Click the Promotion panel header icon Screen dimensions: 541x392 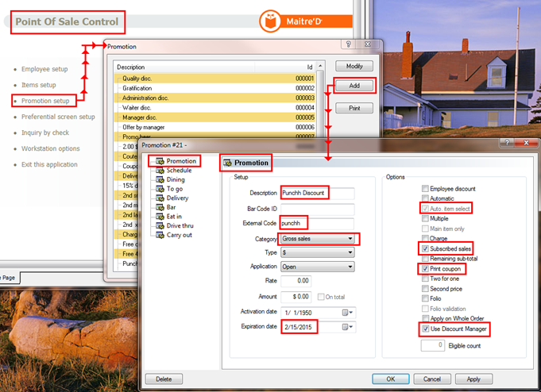click(x=227, y=163)
